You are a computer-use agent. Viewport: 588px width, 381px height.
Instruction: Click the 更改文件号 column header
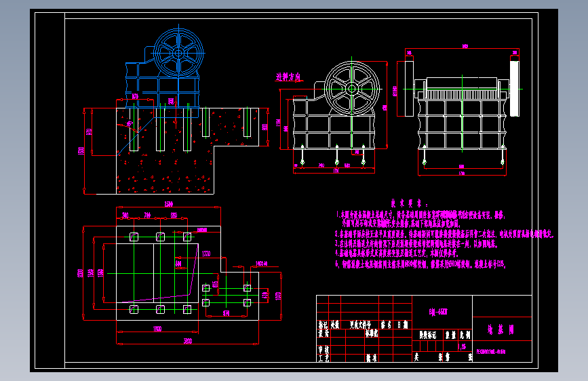(x=360, y=325)
